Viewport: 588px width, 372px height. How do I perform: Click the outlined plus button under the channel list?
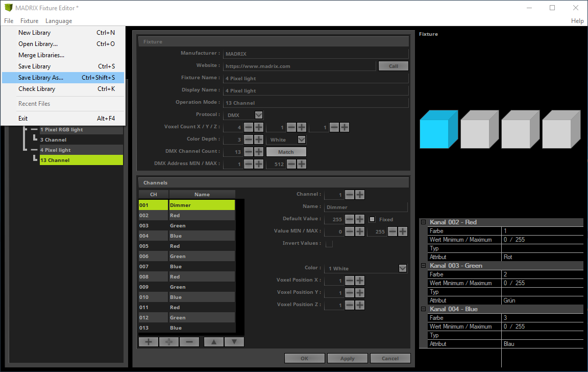click(169, 342)
